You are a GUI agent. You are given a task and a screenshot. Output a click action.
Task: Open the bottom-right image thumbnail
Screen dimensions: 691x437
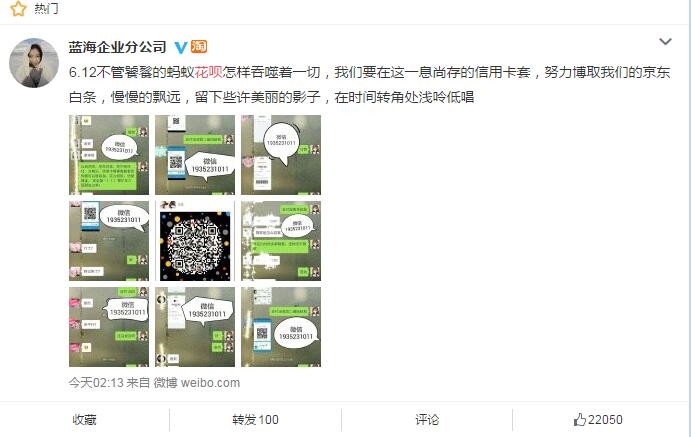(x=281, y=327)
